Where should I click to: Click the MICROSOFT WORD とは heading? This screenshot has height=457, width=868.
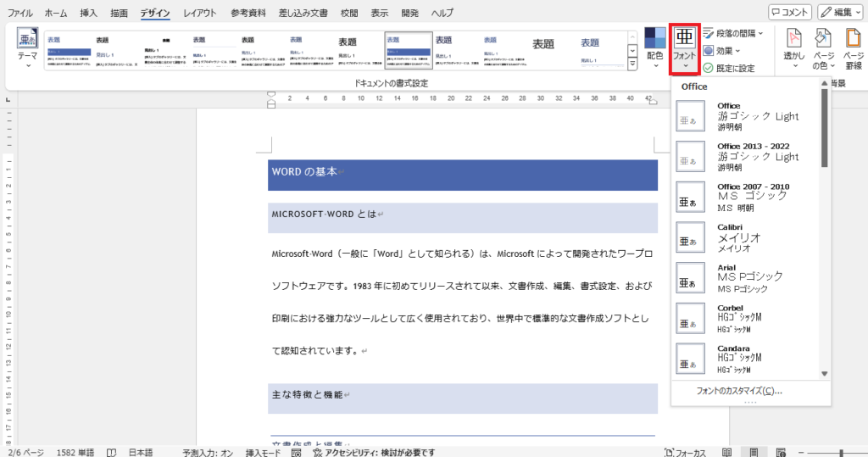324,214
